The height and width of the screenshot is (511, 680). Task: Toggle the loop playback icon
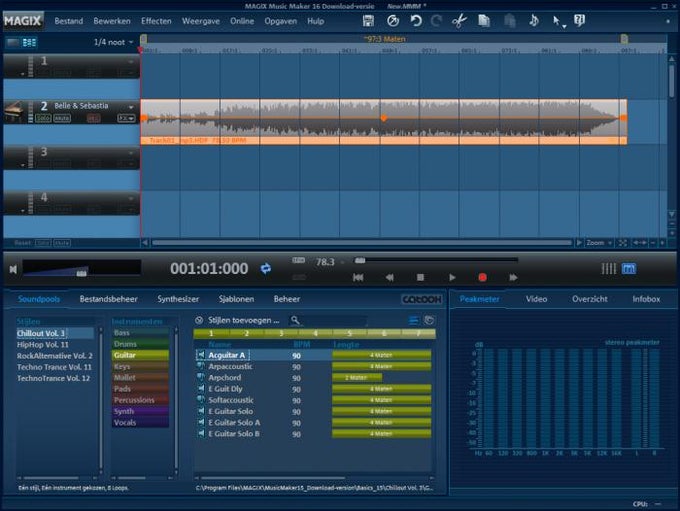[x=266, y=269]
